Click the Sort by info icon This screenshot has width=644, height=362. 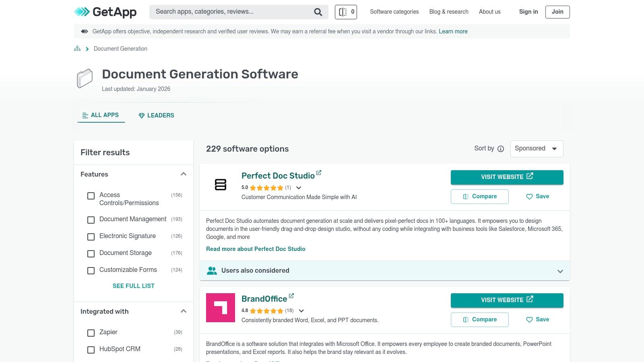500,149
